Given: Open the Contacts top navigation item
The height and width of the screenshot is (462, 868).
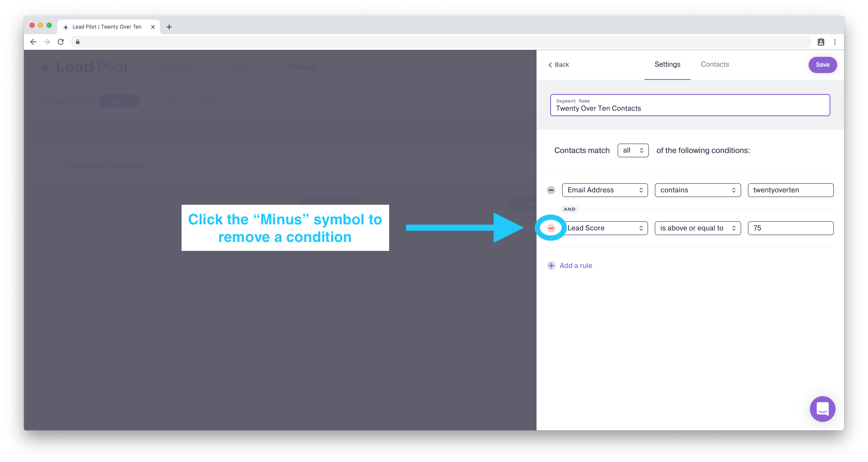Looking at the screenshot, I should (x=302, y=67).
